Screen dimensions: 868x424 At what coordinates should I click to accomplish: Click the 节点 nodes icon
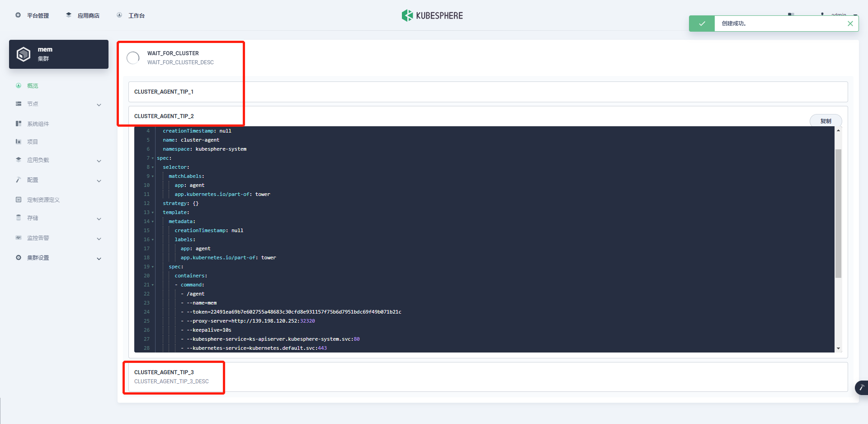19,104
